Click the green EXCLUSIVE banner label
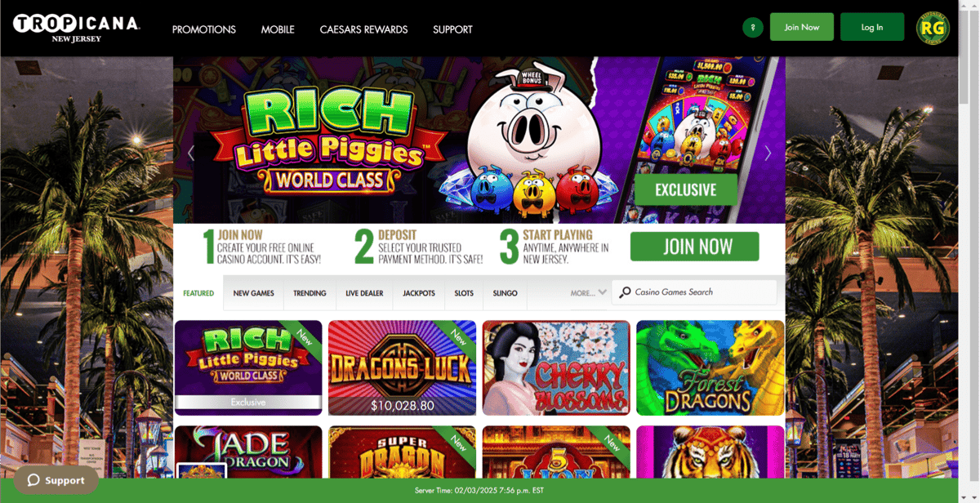 coord(685,189)
